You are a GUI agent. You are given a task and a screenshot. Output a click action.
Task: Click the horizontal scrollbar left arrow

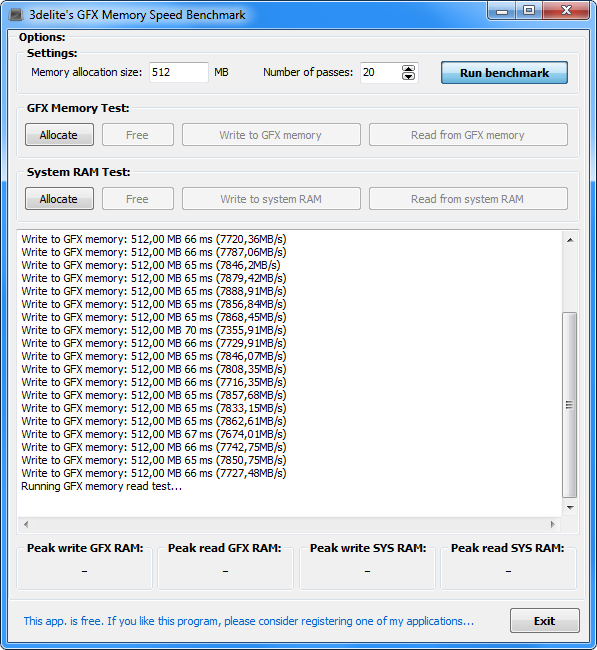pos(26,524)
